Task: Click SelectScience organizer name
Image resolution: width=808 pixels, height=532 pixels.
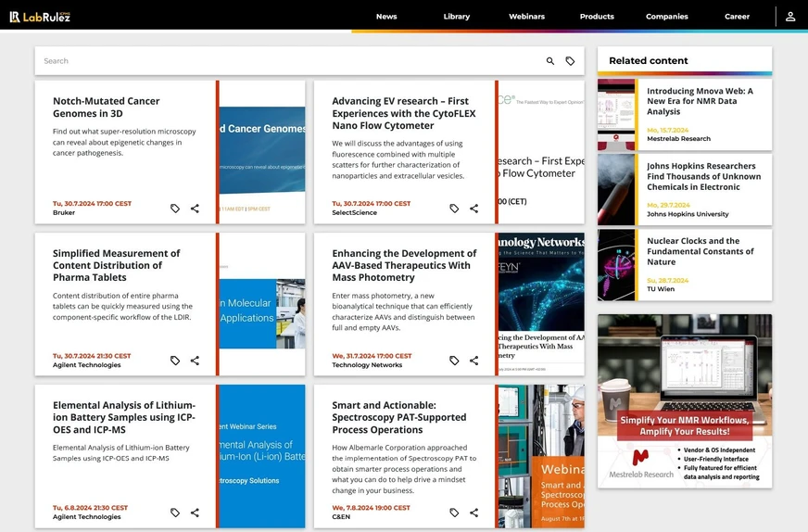Action: (x=355, y=212)
